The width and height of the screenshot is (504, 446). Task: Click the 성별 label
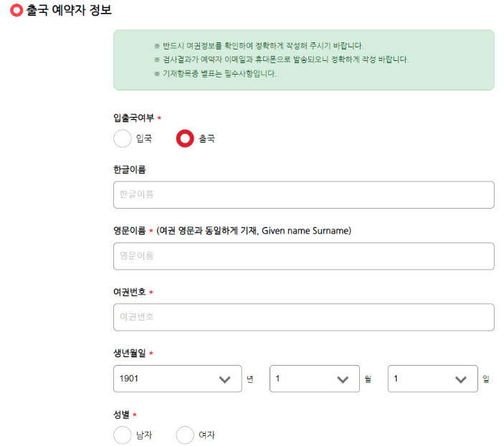tap(121, 414)
